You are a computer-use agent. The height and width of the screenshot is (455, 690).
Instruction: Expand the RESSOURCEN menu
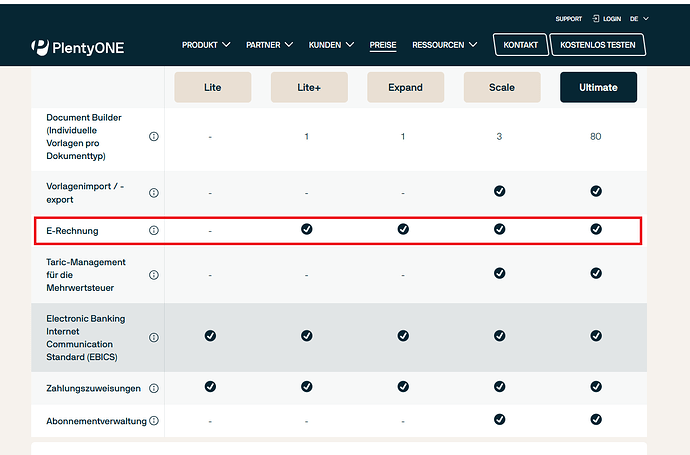pyautogui.click(x=444, y=45)
